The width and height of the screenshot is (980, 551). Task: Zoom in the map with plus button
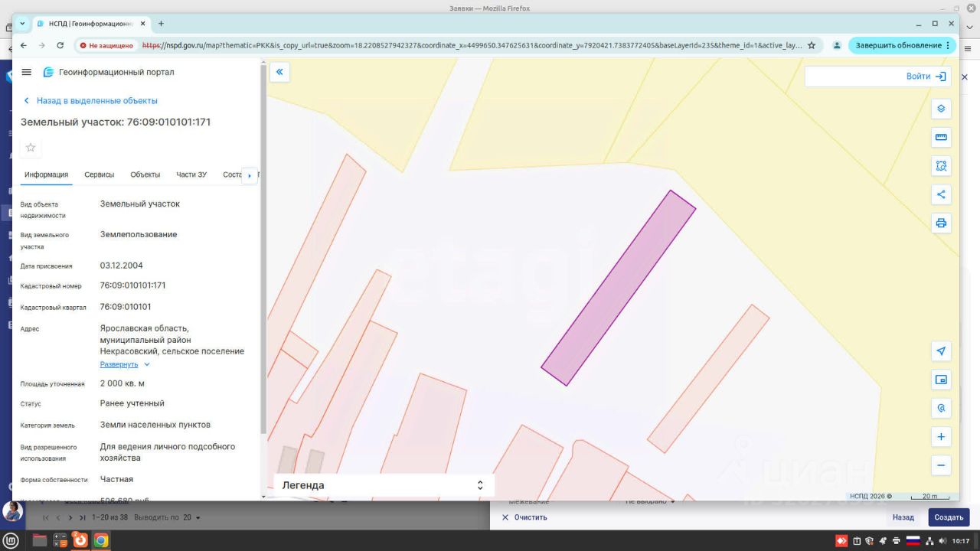tap(941, 437)
